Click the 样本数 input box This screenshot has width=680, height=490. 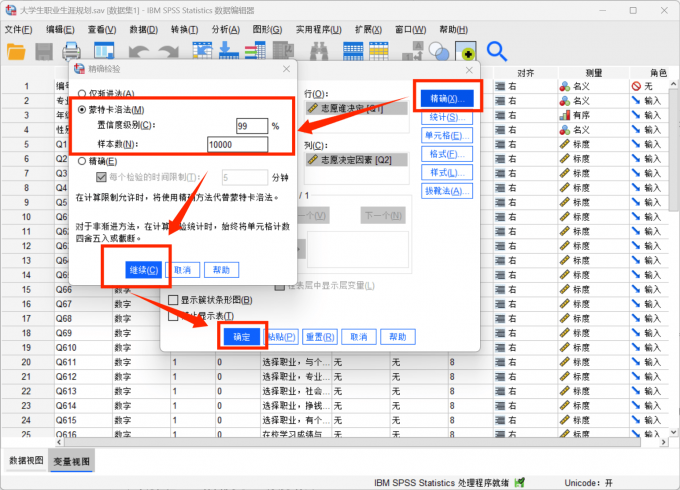(x=236, y=144)
